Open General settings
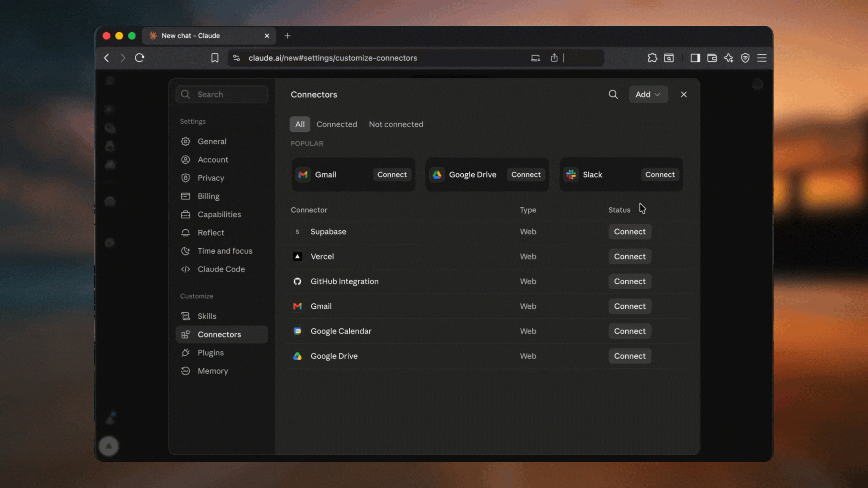 coord(222,141)
